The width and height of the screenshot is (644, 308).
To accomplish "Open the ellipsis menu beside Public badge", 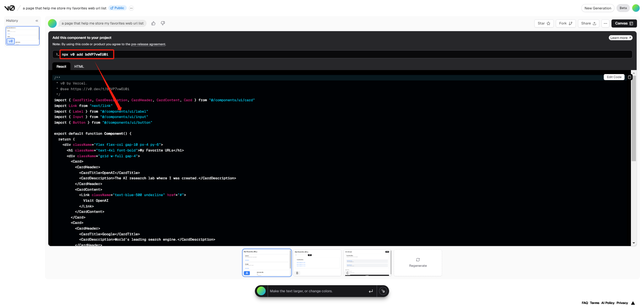I will coord(131,8).
